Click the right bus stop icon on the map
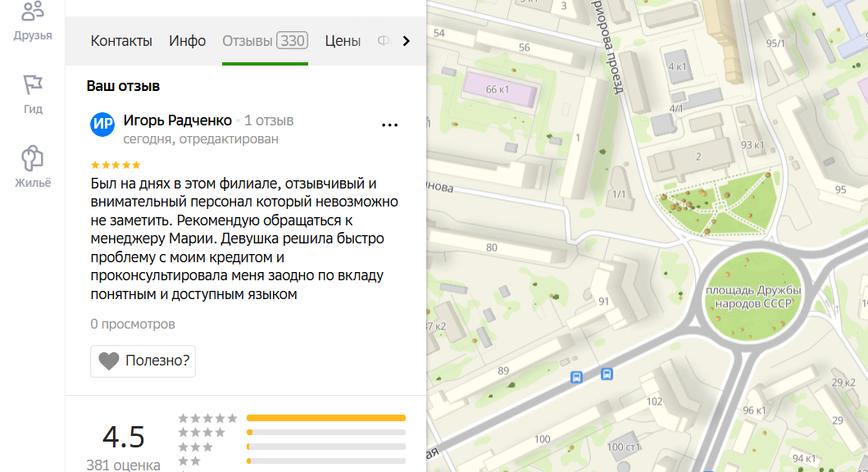Image resolution: width=868 pixels, height=472 pixels. [607, 374]
